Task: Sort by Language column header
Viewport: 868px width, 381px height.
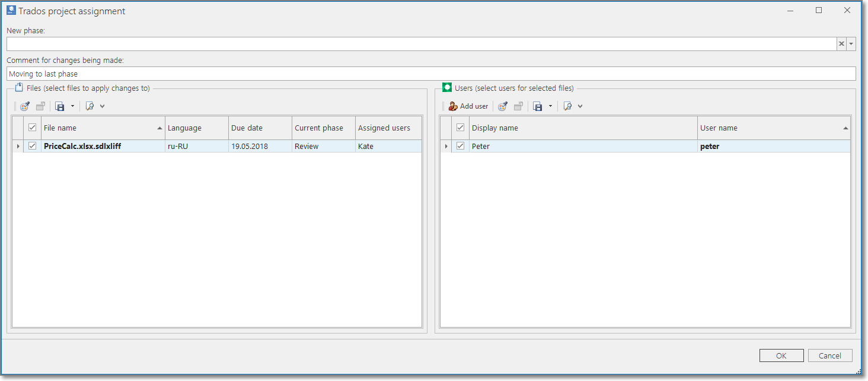Action: [196, 128]
